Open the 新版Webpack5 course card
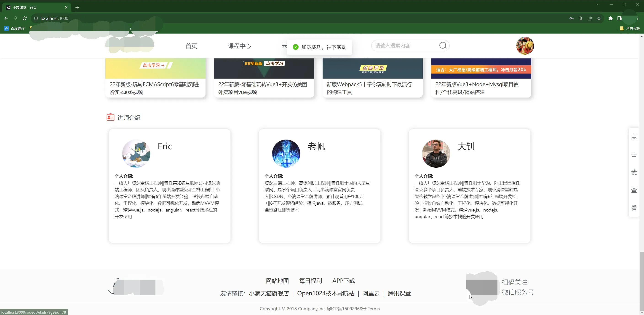The width and height of the screenshot is (644, 315). (x=372, y=77)
